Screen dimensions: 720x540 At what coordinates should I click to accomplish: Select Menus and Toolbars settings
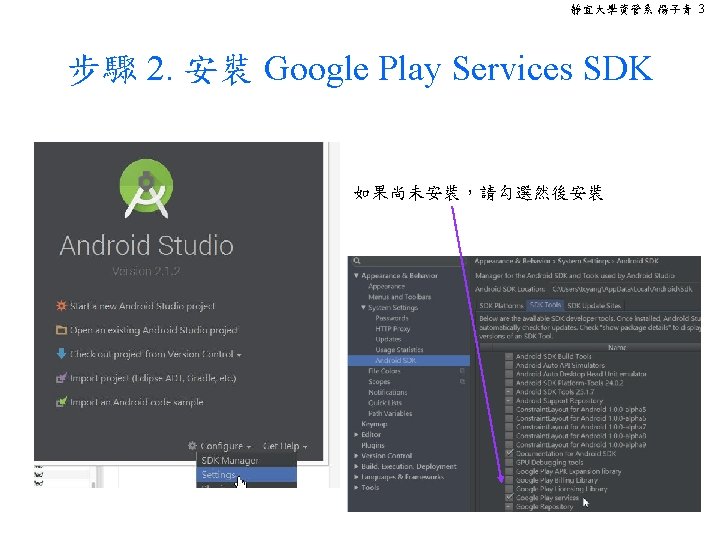(399, 297)
